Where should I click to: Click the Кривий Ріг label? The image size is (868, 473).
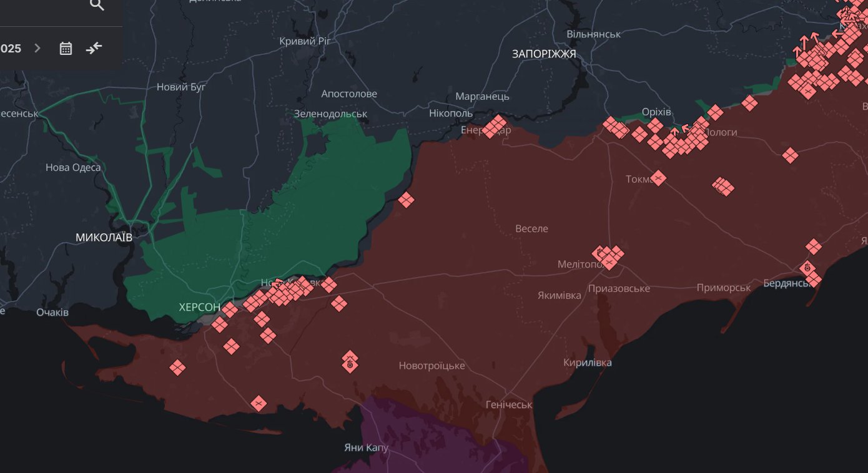305,41
